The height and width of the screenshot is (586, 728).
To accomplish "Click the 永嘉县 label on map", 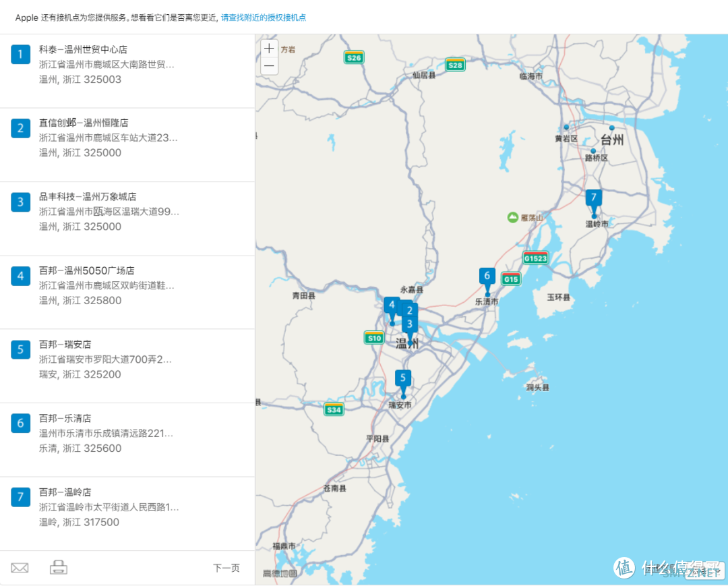I will pyautogui.click(x=411, y=290).
